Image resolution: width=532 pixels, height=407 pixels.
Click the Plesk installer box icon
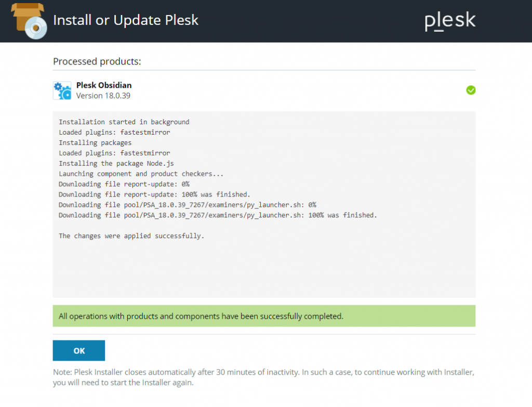(29, 21)
